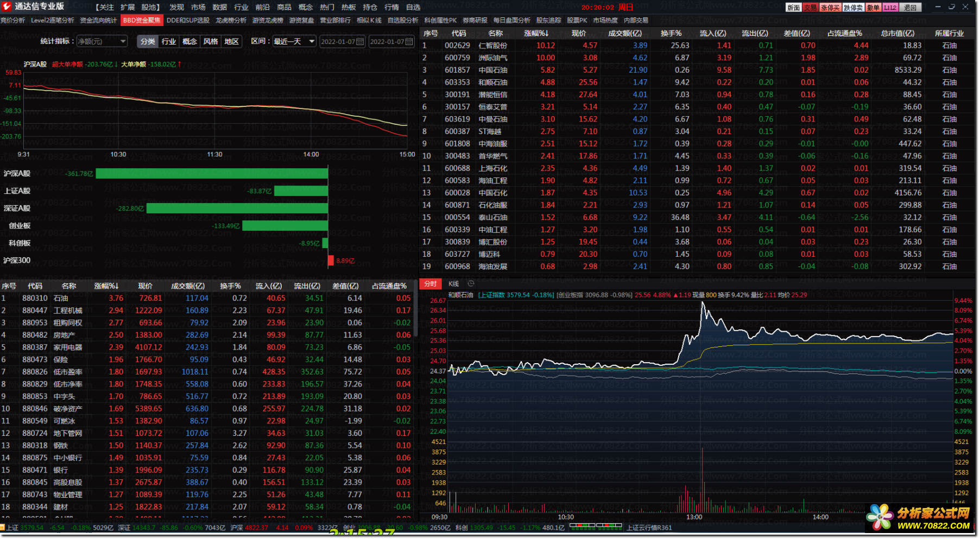This screenshot has width=980, height=539.
Task: Click the 通达信 red logo icon
Action: click(x=7, y=7)
